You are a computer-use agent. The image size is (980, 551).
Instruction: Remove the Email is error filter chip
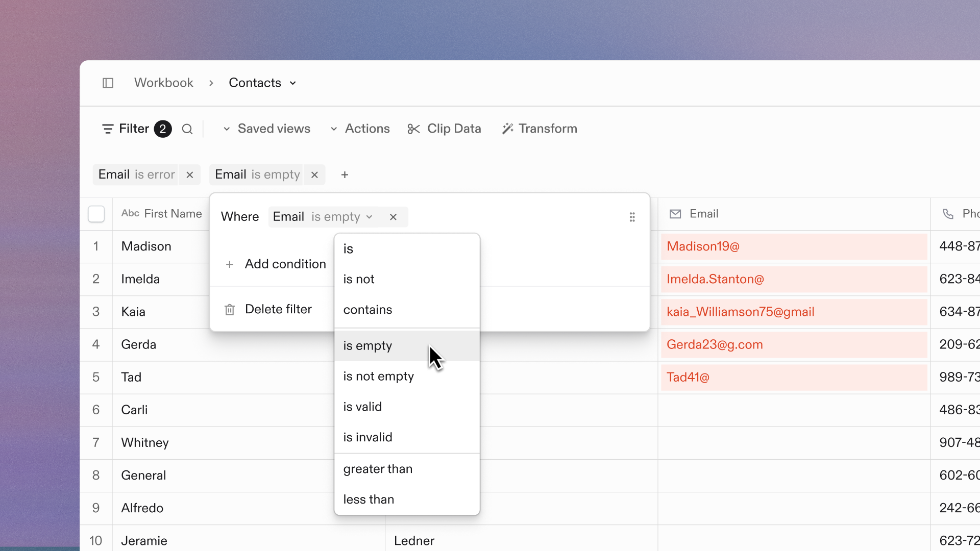(190, 174)
